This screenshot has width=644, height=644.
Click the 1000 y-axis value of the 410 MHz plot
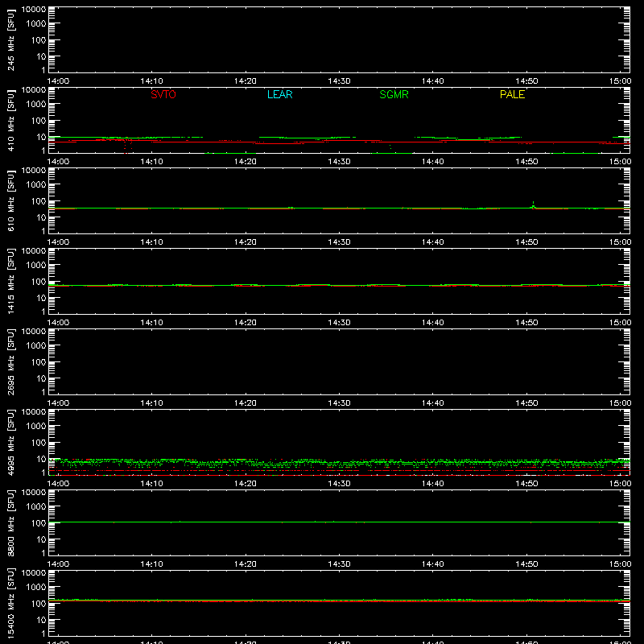(36, 105)
